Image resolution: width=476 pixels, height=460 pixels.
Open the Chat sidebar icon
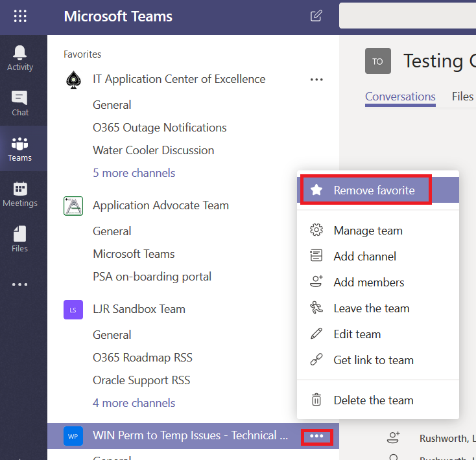click(20, 103)
